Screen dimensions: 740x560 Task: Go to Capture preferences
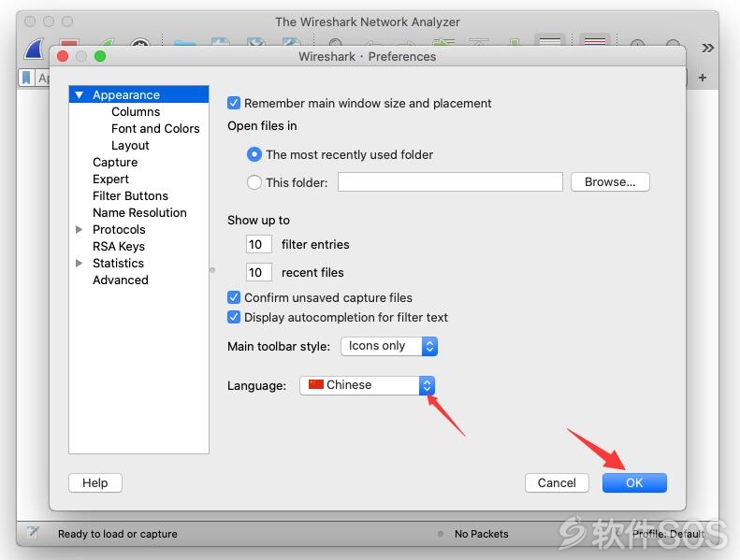point(115,163)
